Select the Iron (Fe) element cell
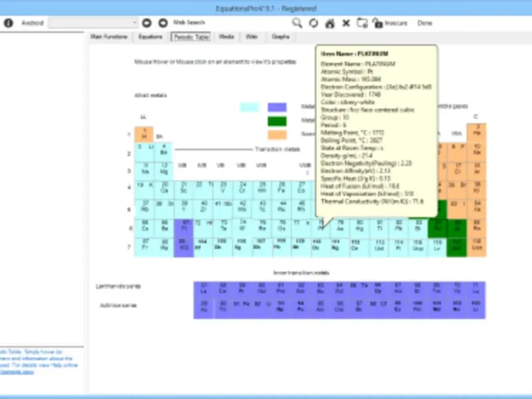This screenshot has height=399, width=532. coord(281,190)
